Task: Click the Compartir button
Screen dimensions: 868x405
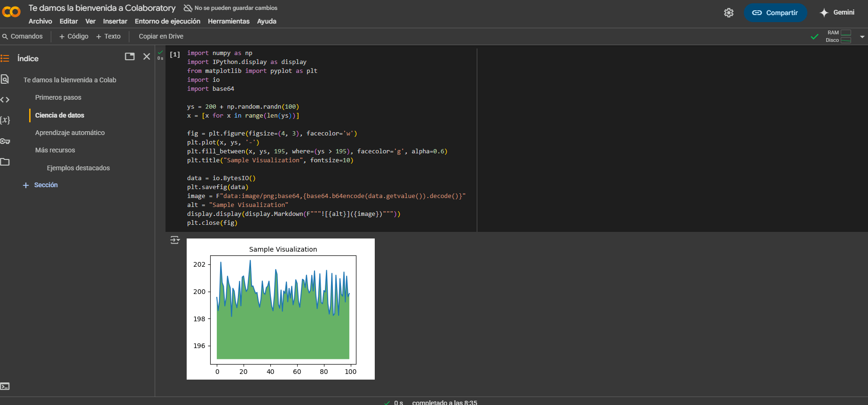Action: coord(775,13)
